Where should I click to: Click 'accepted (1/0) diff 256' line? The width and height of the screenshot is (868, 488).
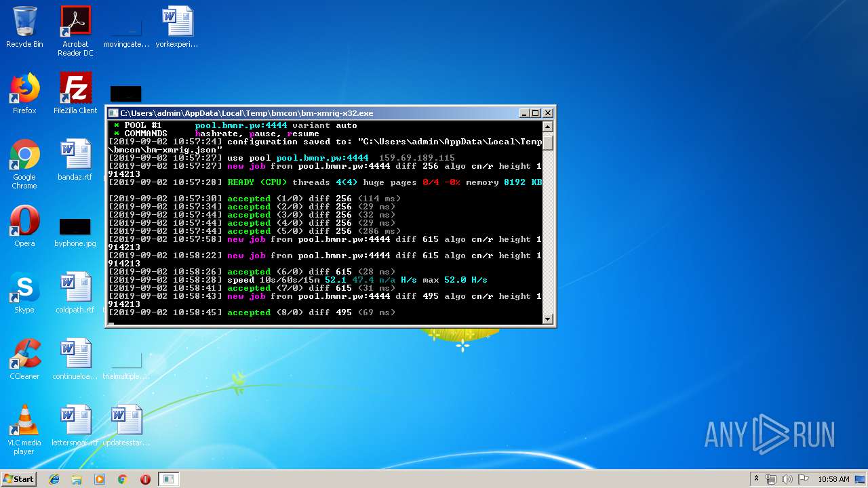254,199
